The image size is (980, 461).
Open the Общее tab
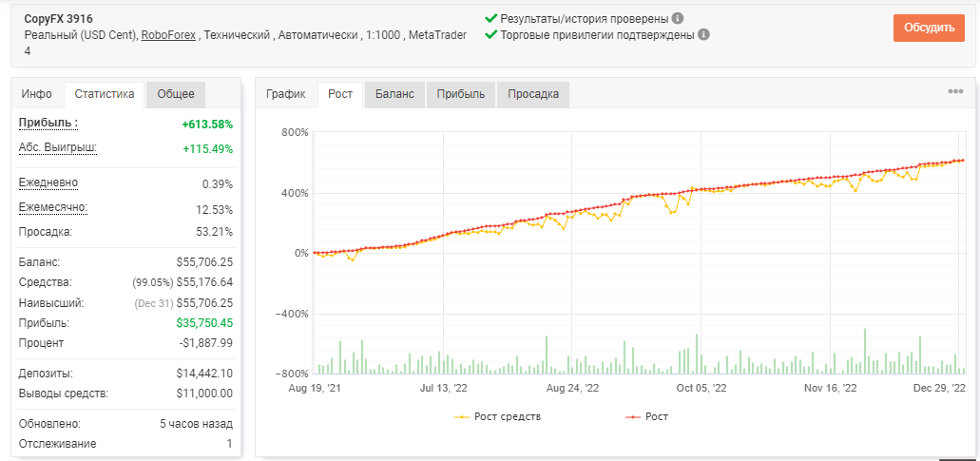[176, 94]
